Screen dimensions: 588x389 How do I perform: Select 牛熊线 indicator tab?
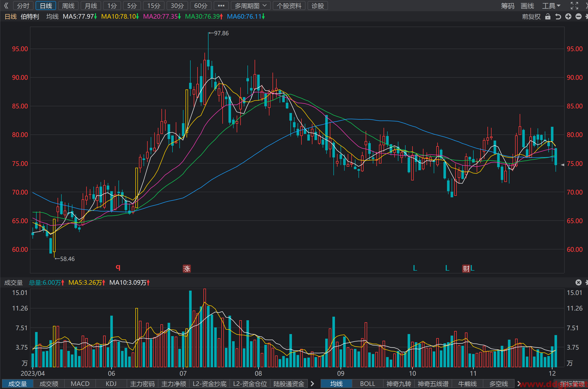tap(467, 384)
